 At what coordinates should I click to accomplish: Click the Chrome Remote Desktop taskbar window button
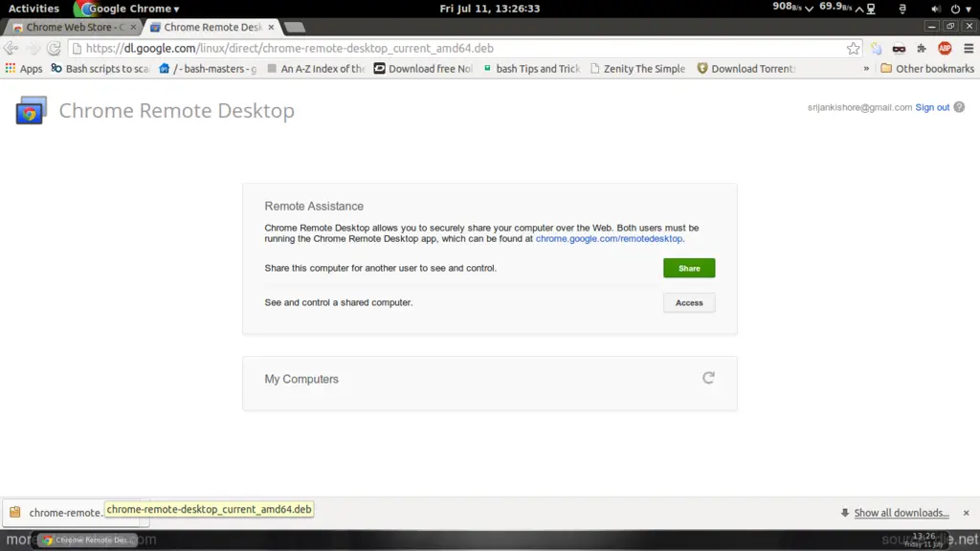point(87,540)
